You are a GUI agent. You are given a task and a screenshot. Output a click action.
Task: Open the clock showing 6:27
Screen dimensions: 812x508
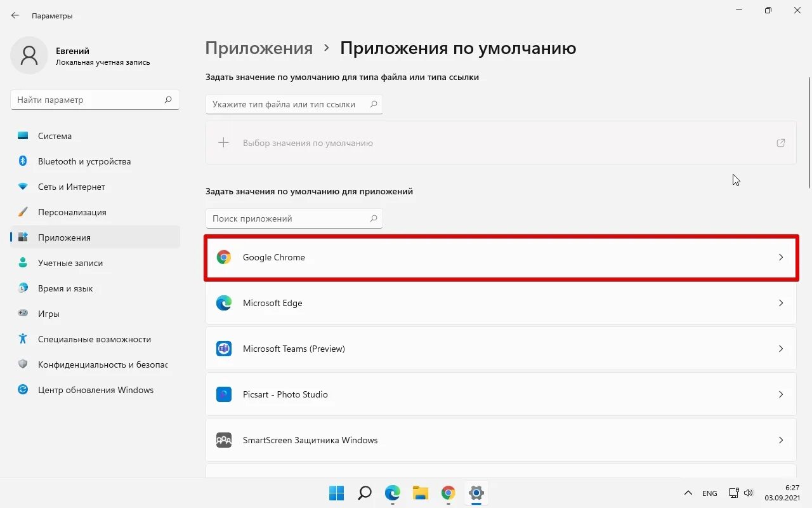[x=783, y=493]
